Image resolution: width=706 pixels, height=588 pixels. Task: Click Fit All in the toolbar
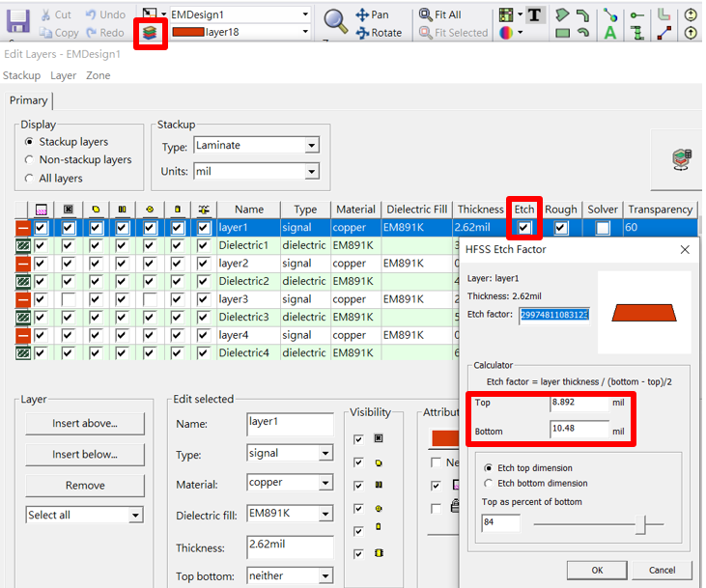[439, 14]
